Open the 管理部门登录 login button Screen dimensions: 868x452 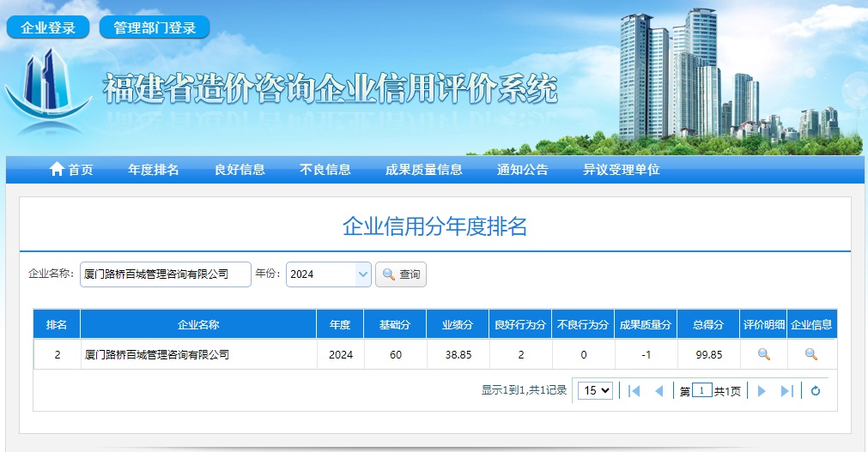click(x=155, y=27)
